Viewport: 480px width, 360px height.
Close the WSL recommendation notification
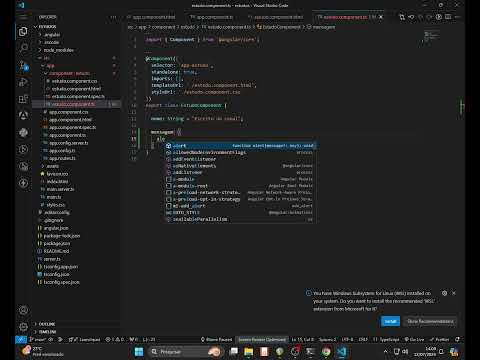coord(454,293)
